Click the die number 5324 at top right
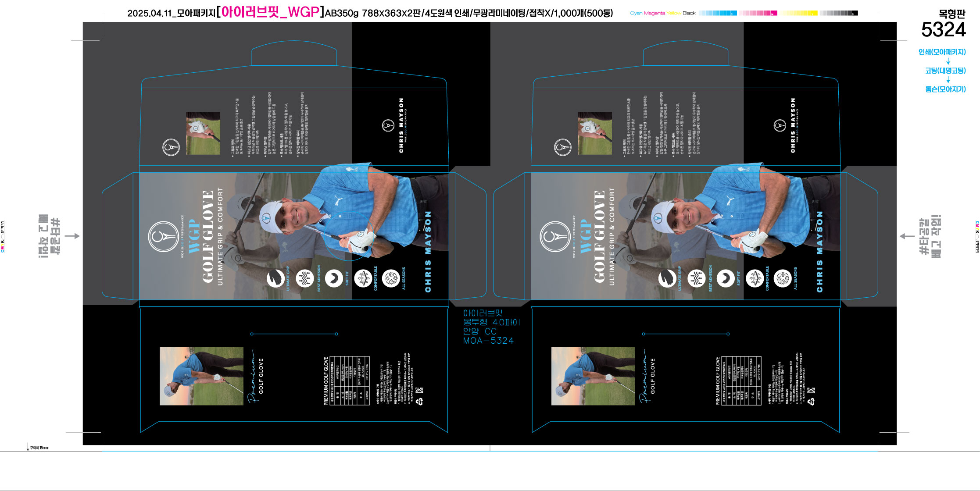The width and height of the screenshot is (980, 491). (x=943, y=30)
